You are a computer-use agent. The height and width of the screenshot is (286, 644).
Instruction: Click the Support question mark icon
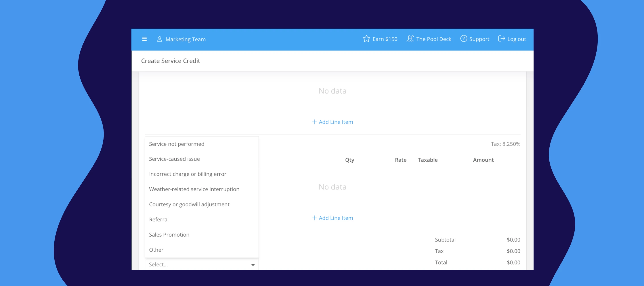point(464,39)
